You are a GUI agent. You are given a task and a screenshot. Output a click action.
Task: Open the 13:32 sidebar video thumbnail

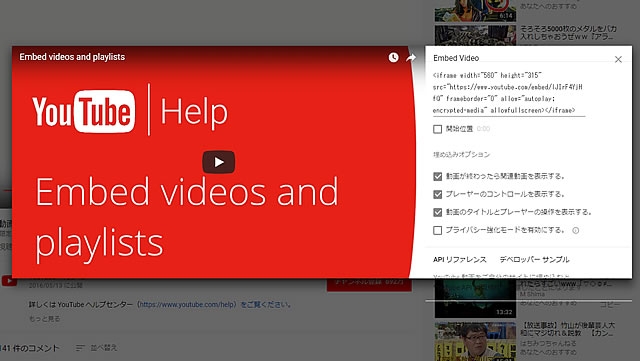475,298
